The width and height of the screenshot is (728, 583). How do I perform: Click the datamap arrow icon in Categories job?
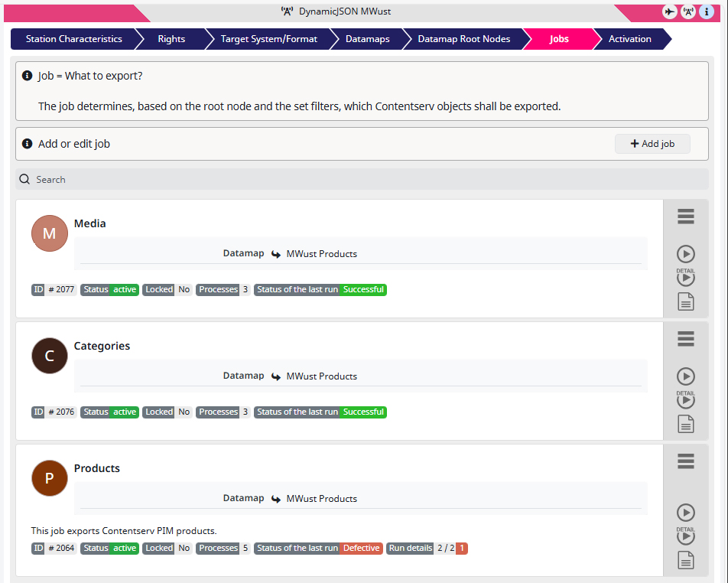pos(276,376)
